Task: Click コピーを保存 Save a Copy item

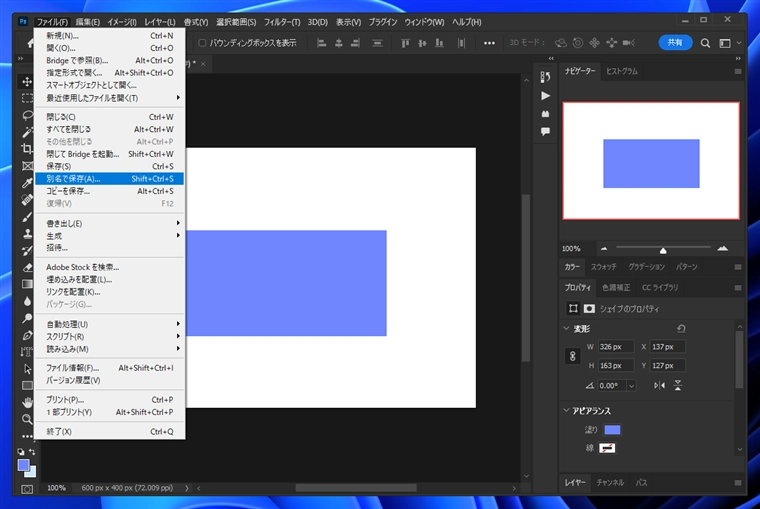Action: click(109, 191)
